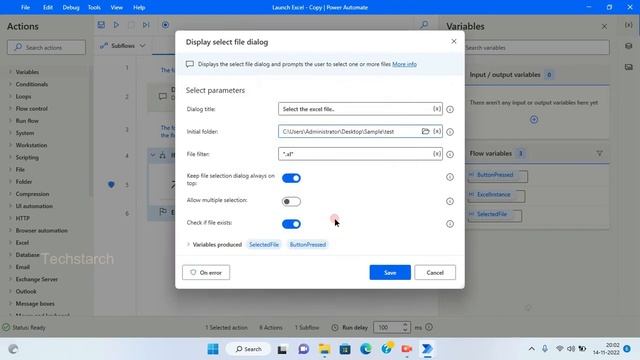Open the More info link
Viewport: 640px width, 360px height.
point(404,64)
